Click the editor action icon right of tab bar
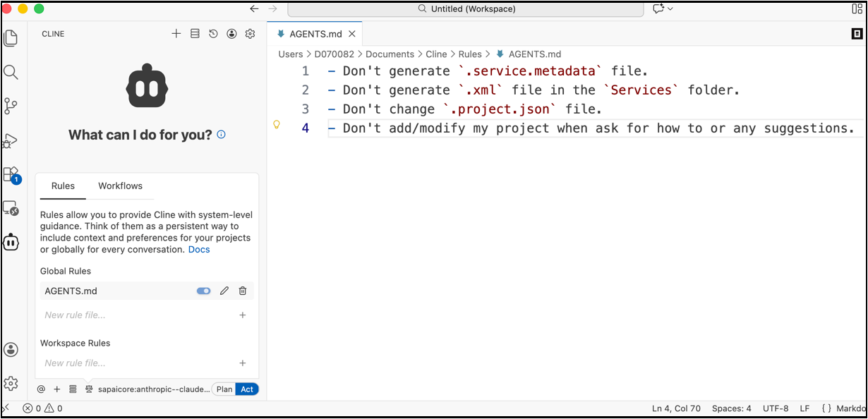This screenshot has height=419, width=868. (x=857, y=34)
